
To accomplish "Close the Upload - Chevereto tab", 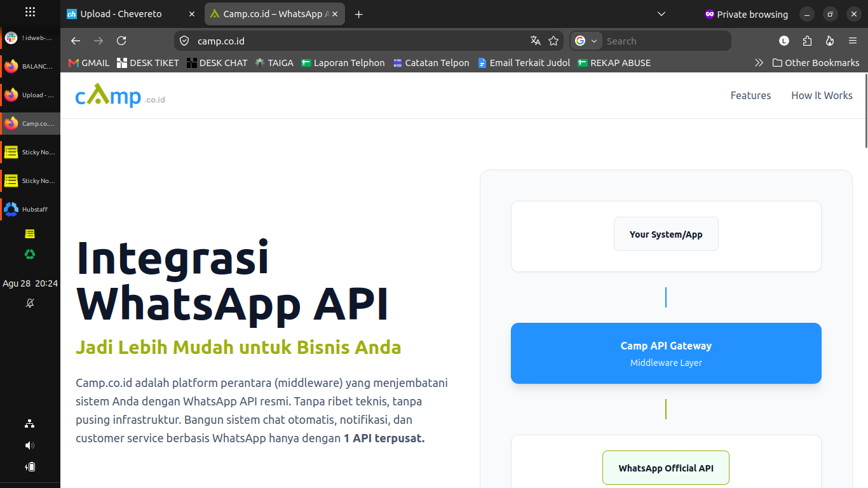I will click(x=192, y=14).
